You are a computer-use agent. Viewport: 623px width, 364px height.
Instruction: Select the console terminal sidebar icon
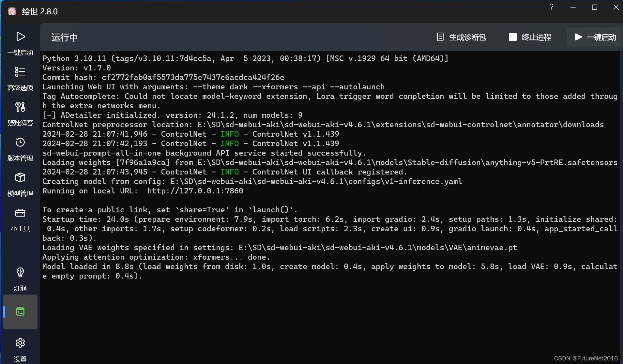tap(20, 312)
